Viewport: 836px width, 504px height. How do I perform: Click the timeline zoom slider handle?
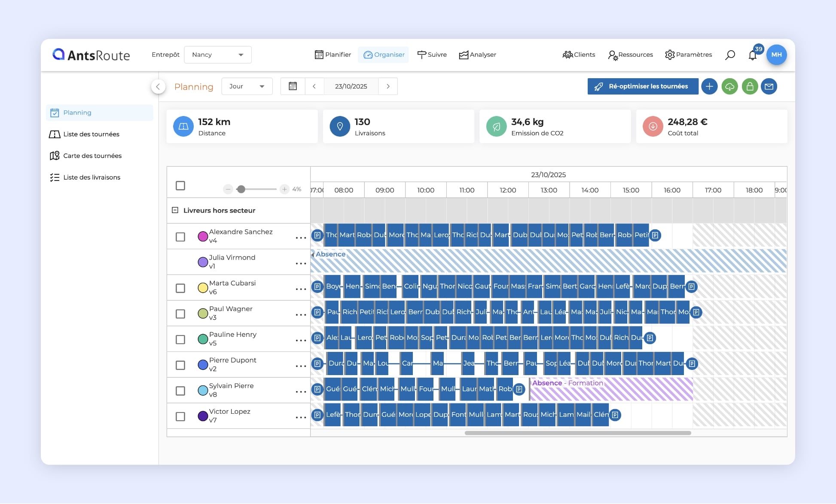[x=241, y=189]
